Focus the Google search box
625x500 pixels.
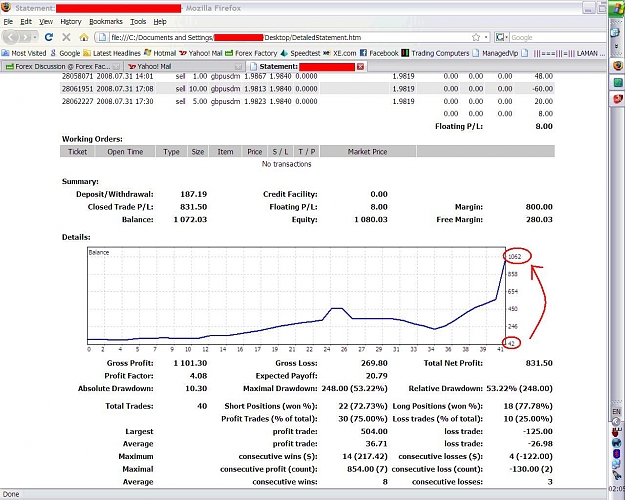tap(558, 37)
